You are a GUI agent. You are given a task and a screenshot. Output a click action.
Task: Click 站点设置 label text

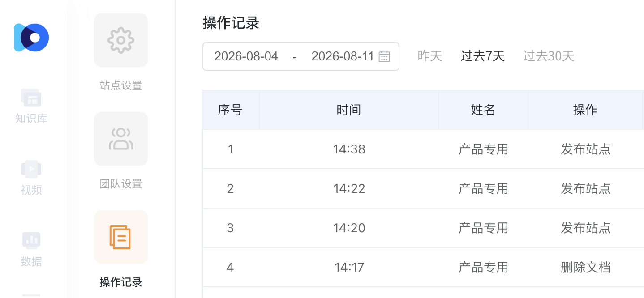[x=121, y=85]
